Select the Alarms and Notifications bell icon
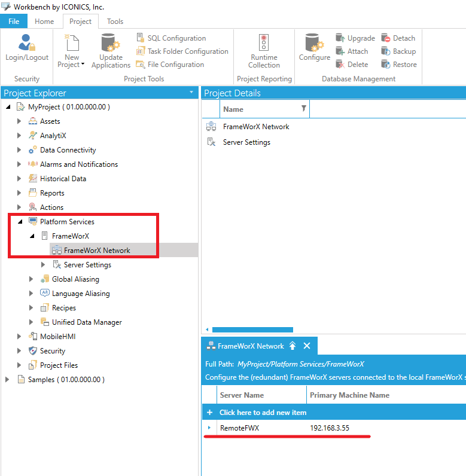Image resolution: width=466 pixels, height=476 pixels. pyautogui.click(x=33, y=164)
